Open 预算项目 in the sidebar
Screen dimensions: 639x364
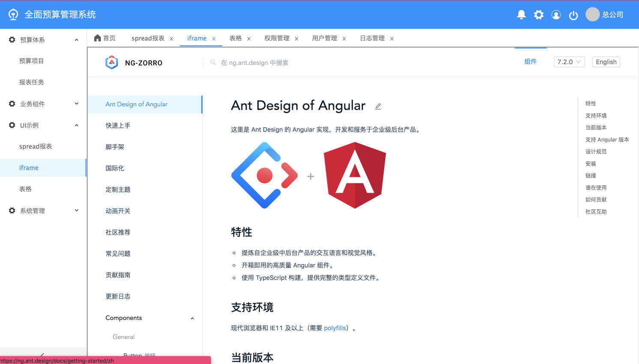coord(32,61)
